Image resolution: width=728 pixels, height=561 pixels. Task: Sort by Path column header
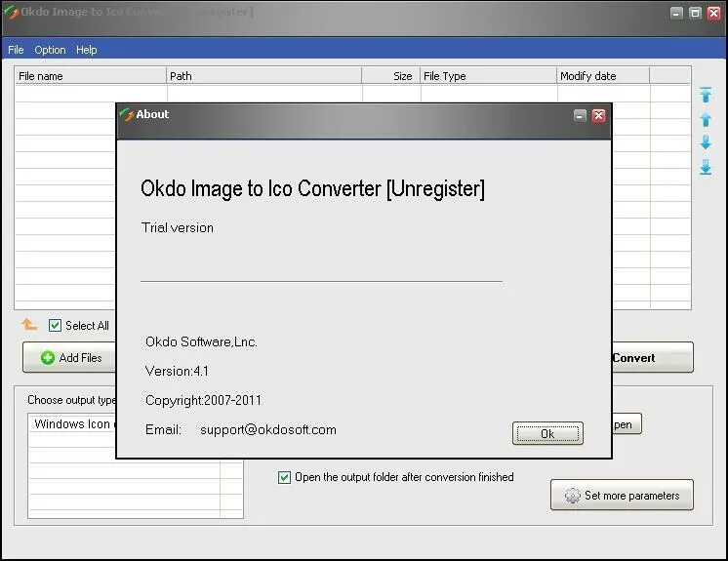[263, 76]
